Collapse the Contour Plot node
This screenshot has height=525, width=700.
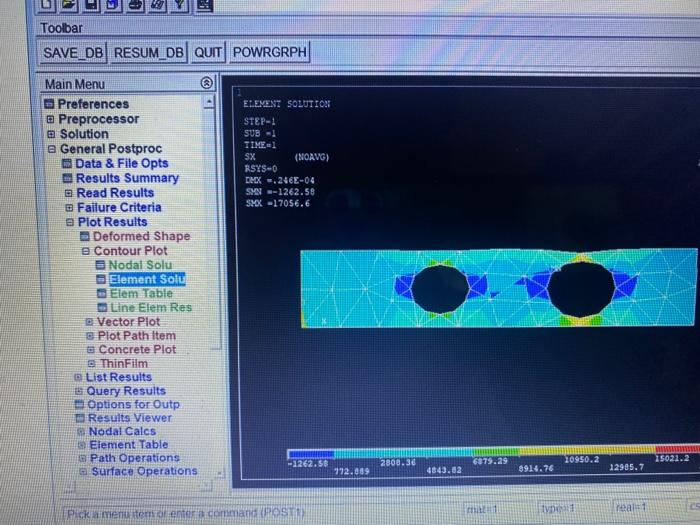[86, 251]
